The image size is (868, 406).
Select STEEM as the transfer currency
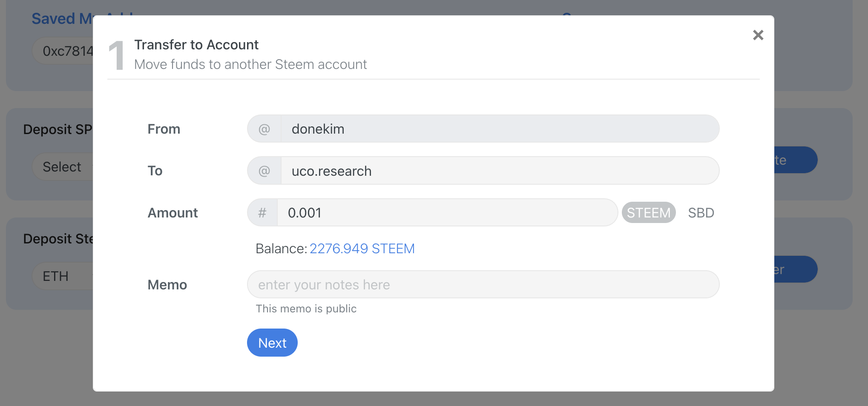click(x=648, y=213)
